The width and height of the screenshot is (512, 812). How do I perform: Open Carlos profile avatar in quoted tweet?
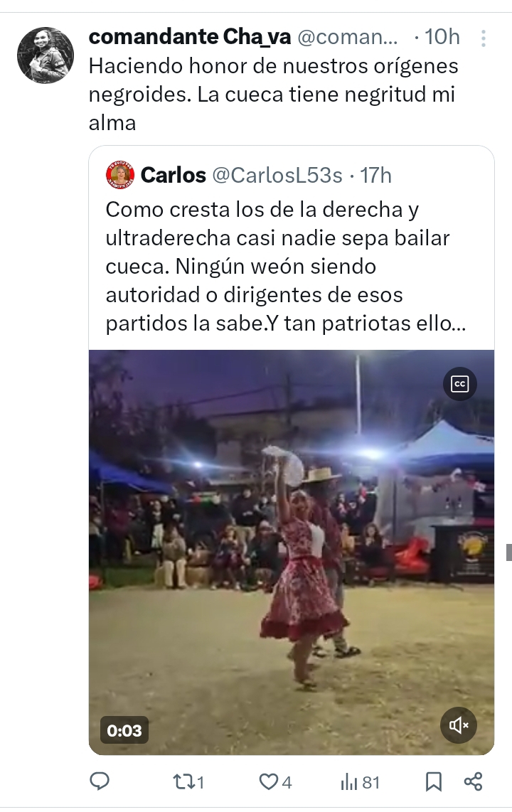pos(120,175)
